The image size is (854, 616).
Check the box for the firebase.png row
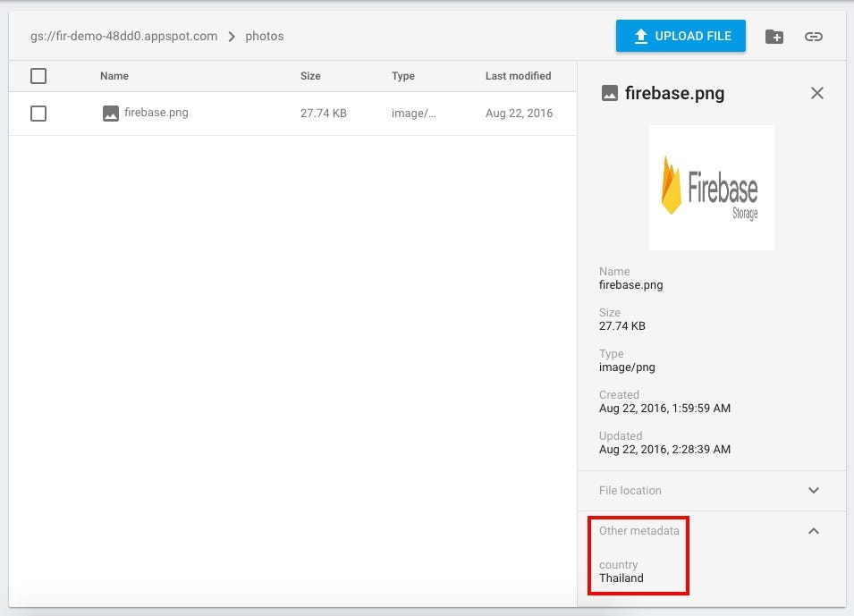(38, 114)
